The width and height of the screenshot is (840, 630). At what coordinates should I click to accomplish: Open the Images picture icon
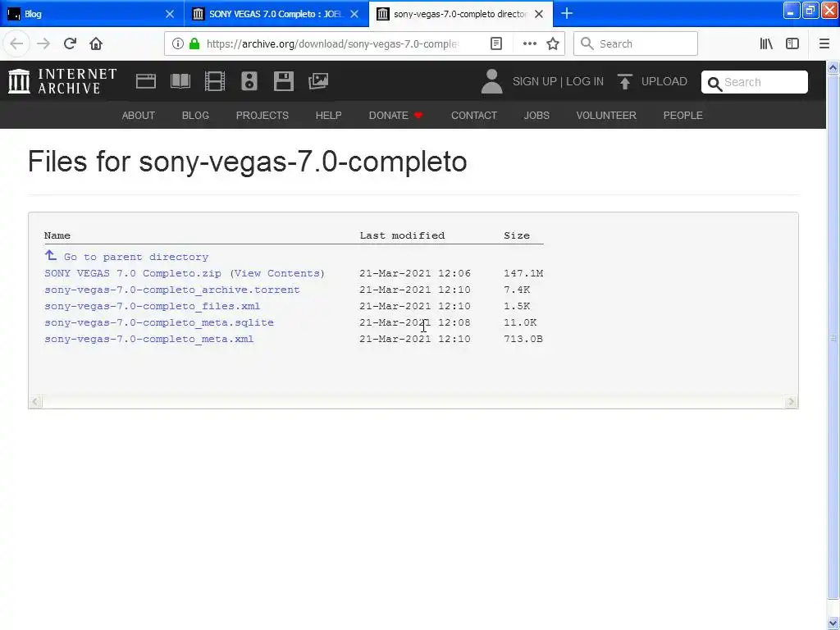click(318, 81)
